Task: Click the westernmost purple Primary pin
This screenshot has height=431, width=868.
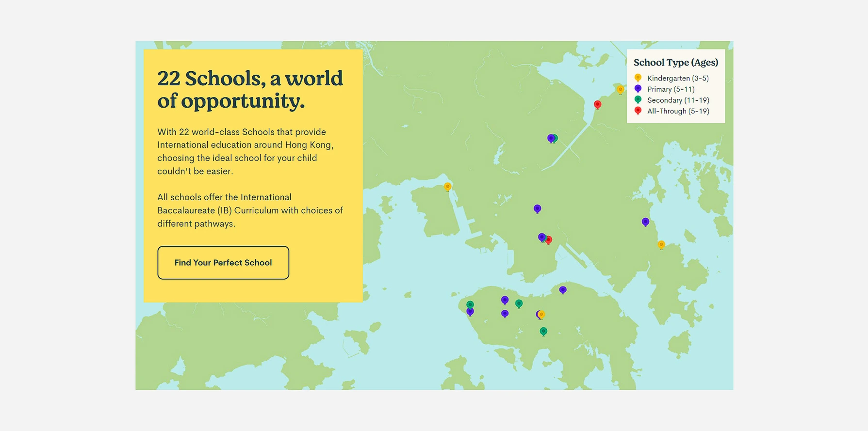Action: [470, 312]
